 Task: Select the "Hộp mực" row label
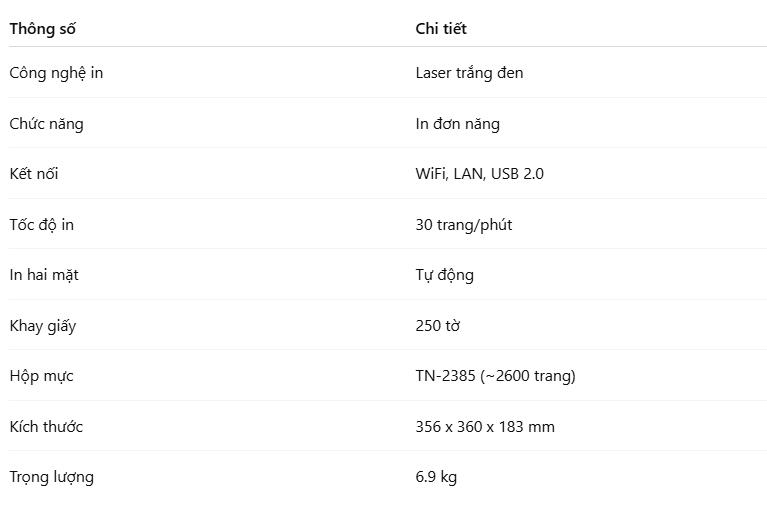[41, 376]
